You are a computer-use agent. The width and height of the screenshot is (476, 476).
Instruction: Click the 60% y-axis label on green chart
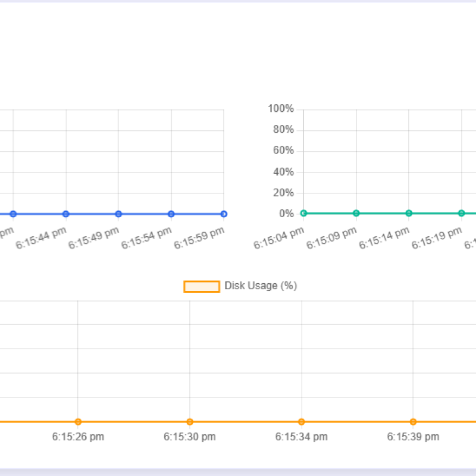point(283,151)
